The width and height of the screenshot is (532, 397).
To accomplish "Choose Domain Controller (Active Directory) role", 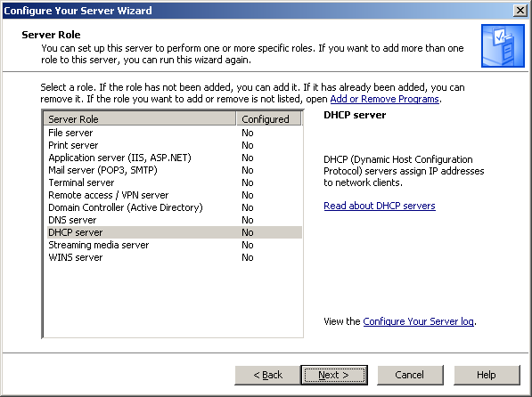I will pyautogui.click(x=173, y=207).
